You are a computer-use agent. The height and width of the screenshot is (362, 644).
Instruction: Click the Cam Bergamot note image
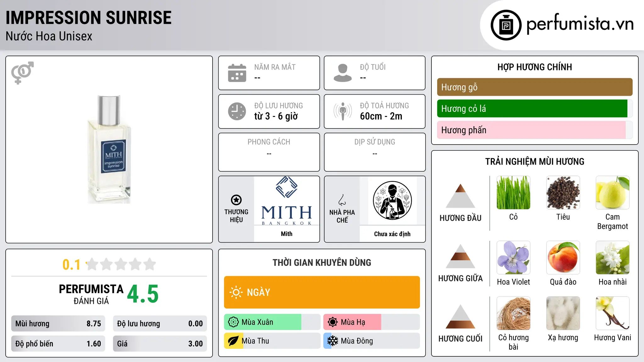[613, 193]
